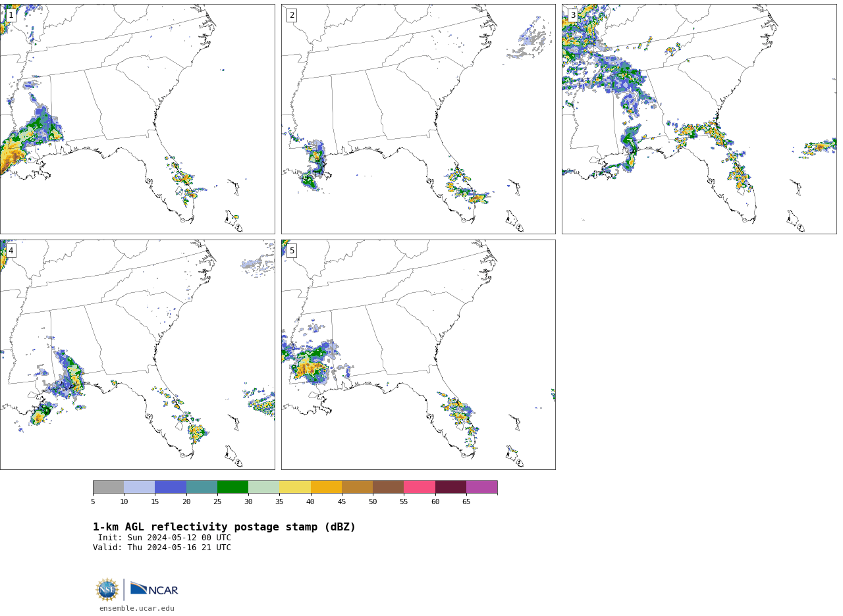Open ensemble member 3 reflectivity panel

[699, 119]
